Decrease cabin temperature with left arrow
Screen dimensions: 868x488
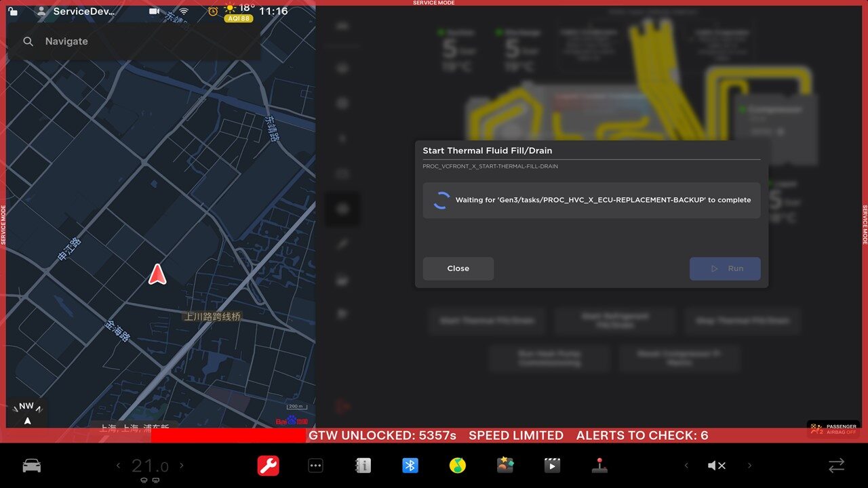click(x=118, y=466)
